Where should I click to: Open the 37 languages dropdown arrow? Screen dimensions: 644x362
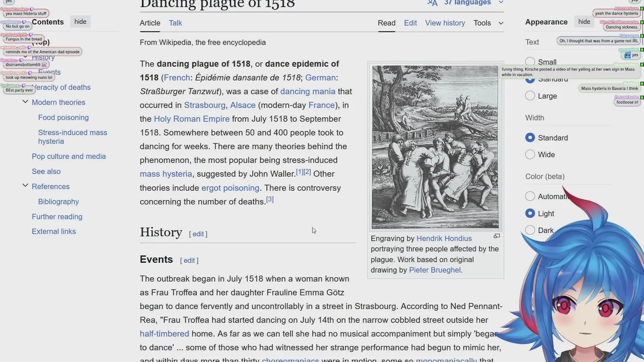[501, 3]
